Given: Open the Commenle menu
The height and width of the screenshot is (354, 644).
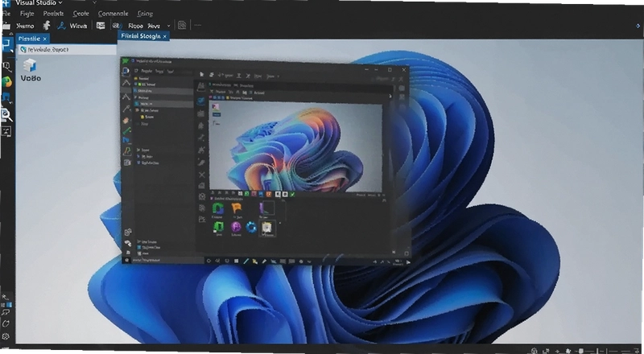Looking at the screenshot, I should [113, 14].
